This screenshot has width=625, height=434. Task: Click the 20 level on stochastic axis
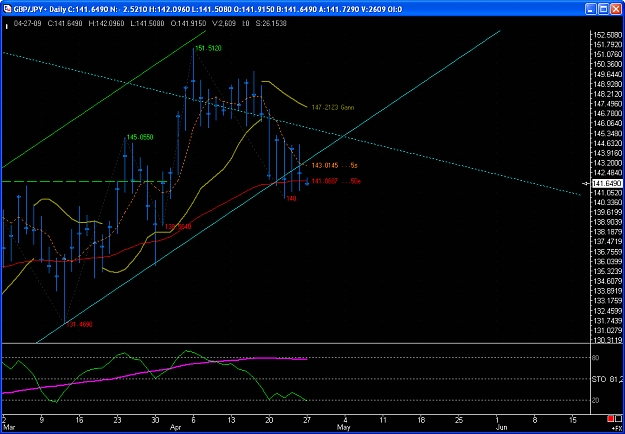(x=596, y=400)
